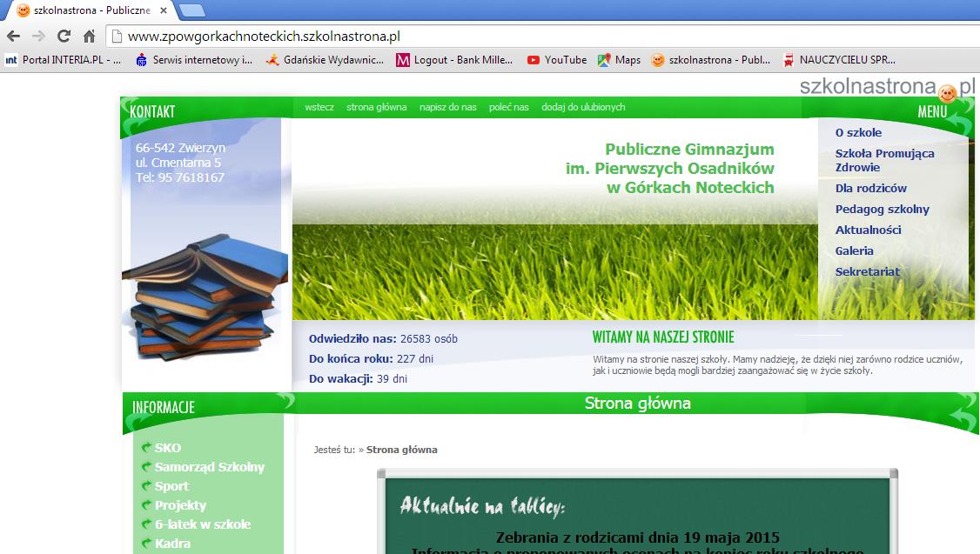The height and width of the screenshot is (554, 980).
Task: Click the INFORMACJE panel header
Action: click(x=164, y=407)
